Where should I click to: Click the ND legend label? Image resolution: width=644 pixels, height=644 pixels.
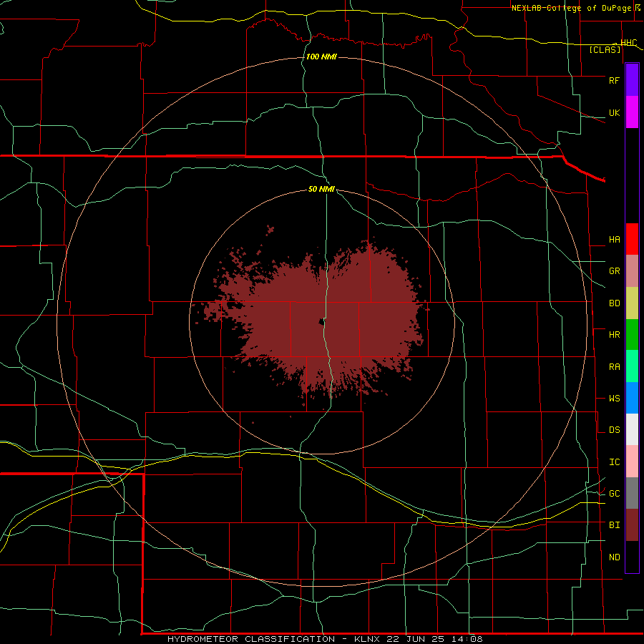point(614,557)
